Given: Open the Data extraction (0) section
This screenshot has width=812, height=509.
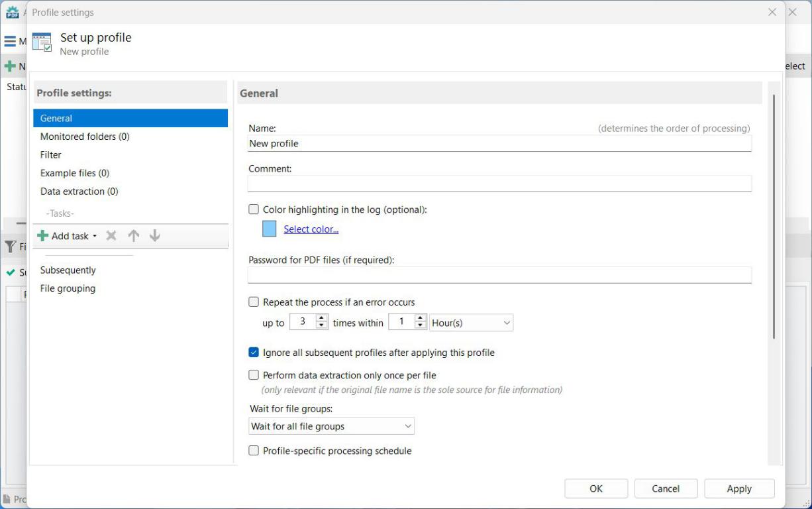Looking at the screenshot, I should 79,192.
